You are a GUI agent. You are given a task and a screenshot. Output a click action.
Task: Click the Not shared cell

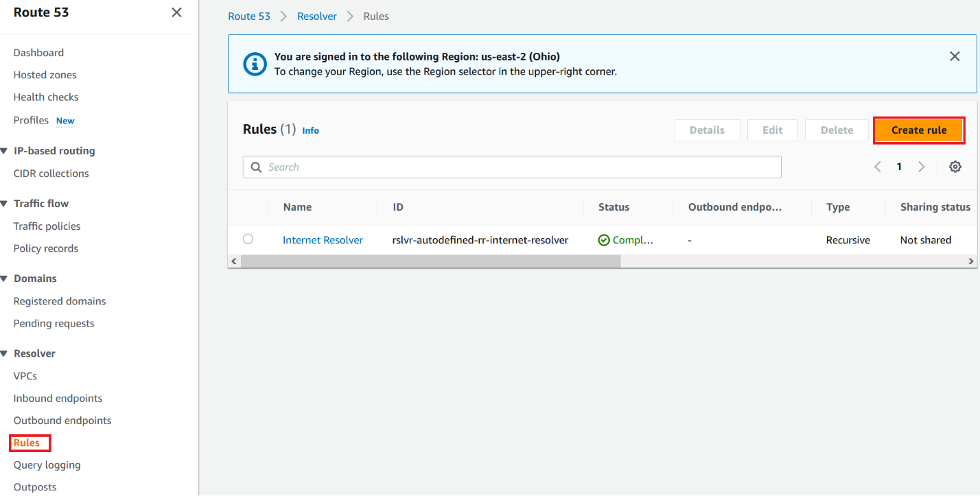[x=926, y=240]
